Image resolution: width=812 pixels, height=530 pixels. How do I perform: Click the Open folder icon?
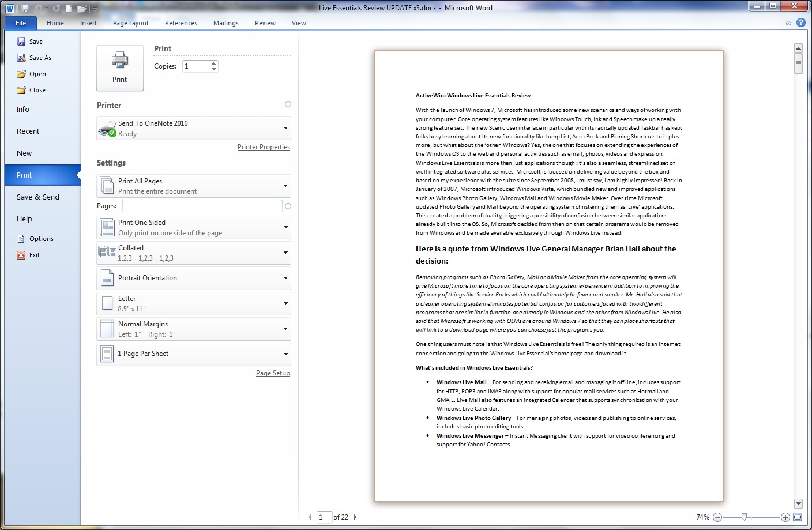point(21,74)
